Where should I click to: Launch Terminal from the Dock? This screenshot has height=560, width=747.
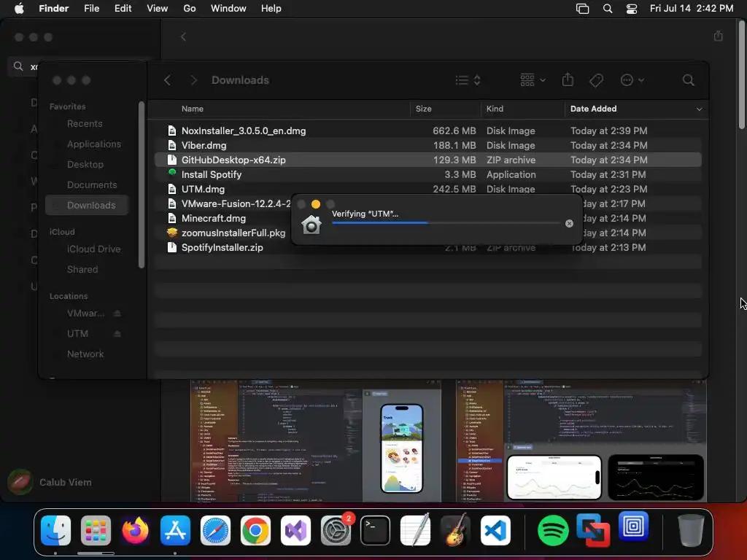376,530
